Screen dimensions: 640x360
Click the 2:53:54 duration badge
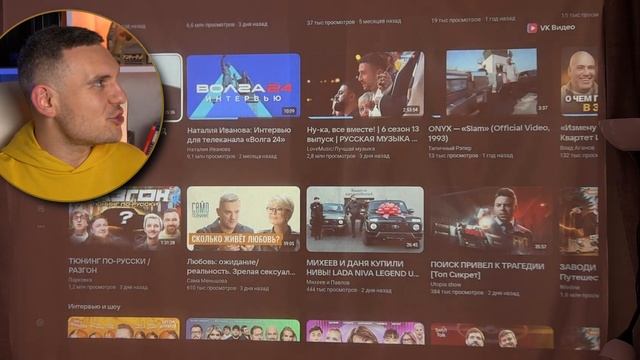coord(410,110)
